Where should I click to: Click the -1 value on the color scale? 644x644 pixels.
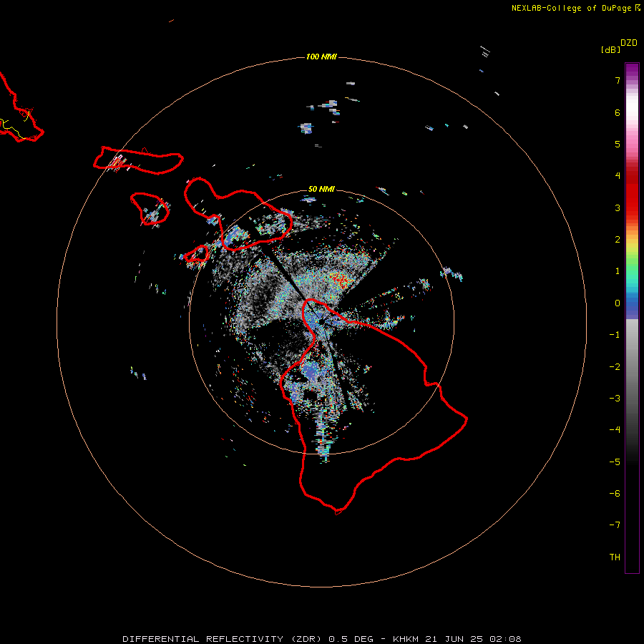click(615, 335)
